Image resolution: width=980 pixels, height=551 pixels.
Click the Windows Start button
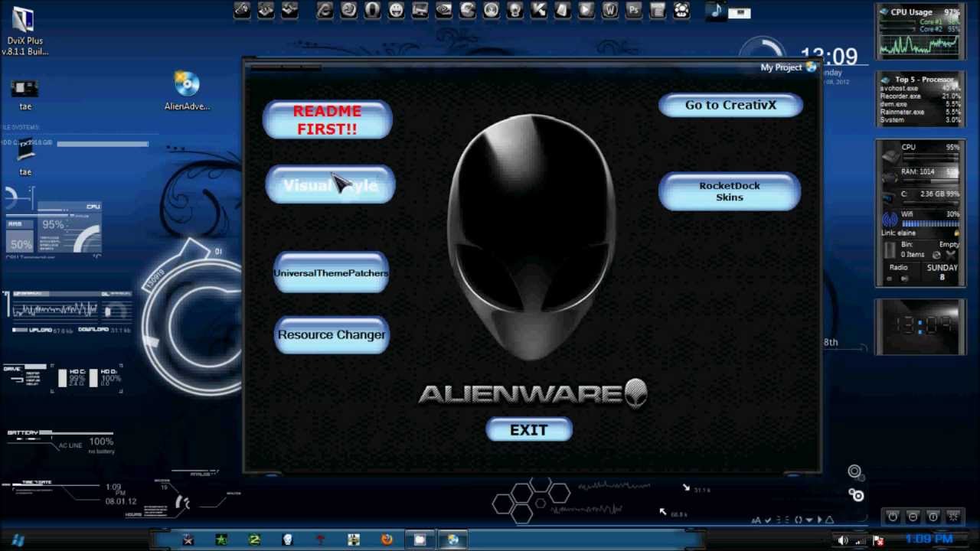(x=18, y=540)
